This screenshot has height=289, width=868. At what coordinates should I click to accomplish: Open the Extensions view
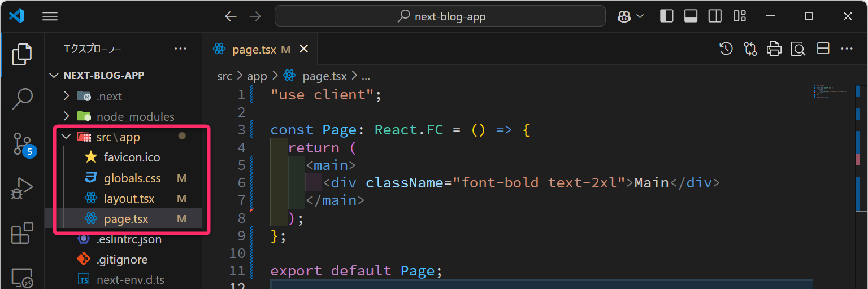(x=23, y=233)
